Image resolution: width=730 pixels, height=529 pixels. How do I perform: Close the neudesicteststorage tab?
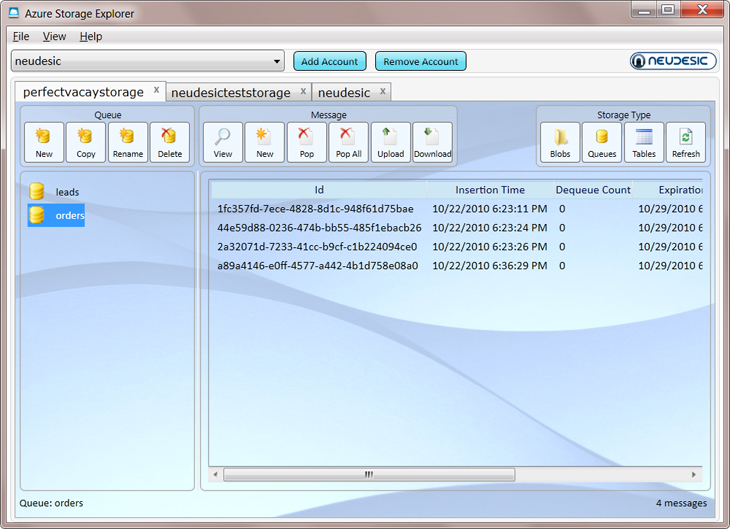click(303, 91)
